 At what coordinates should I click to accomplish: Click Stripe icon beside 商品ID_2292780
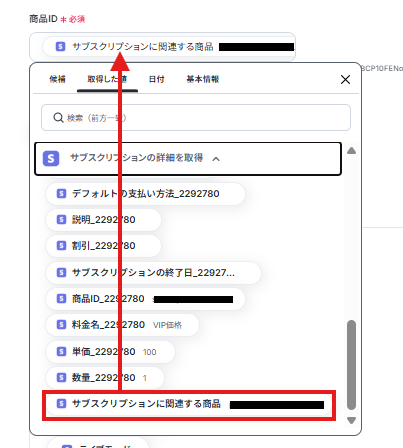pos(61,299)
